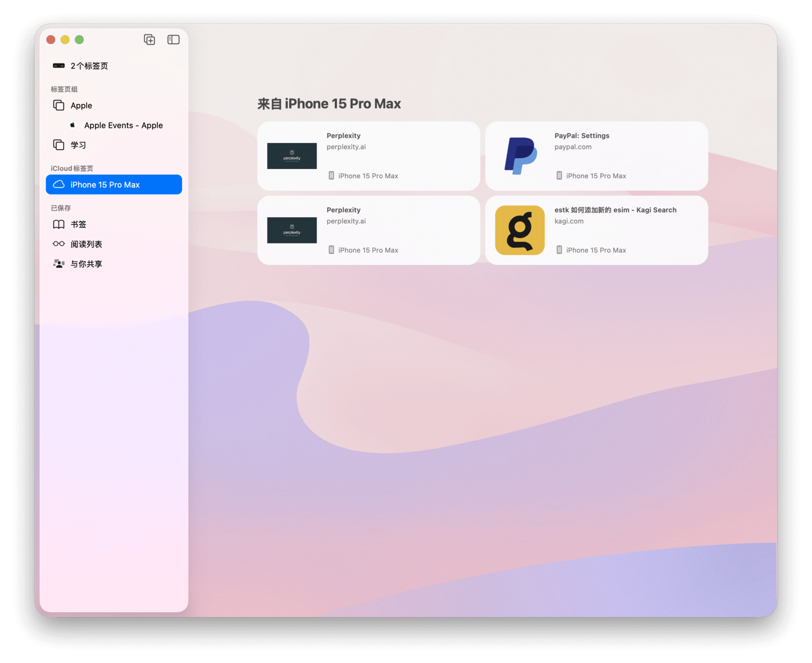Click the kagi.com URL text
812x663 pixels.
point(569,221)
